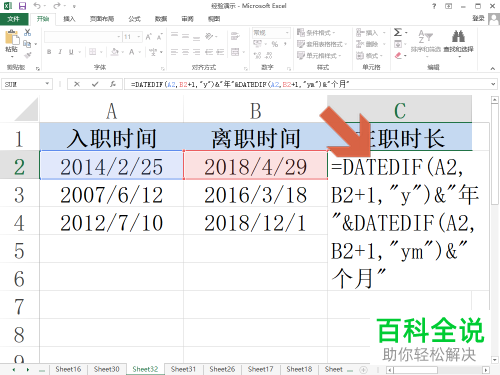Click the AutoSum sigma icon
Screen dimensions: 500x375
click(398, 32)
